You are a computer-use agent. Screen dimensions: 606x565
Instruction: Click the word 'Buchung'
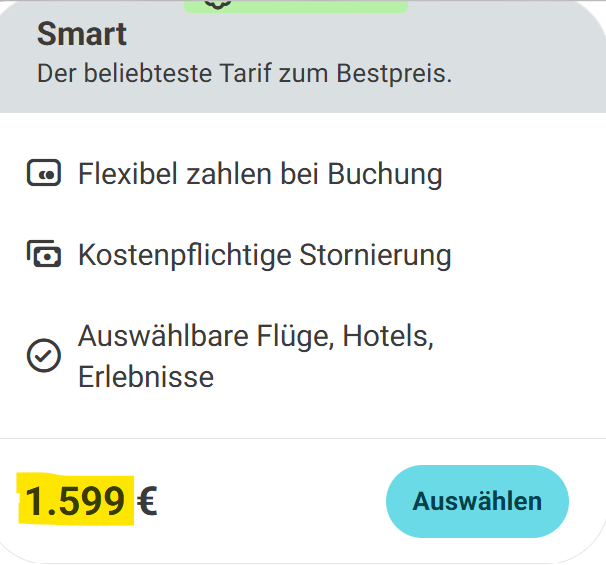pos(385,174)
